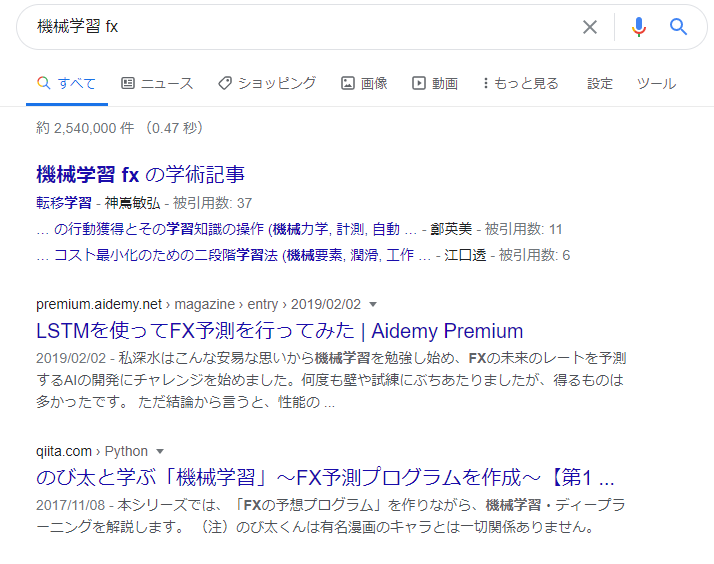Click result count 約 2,540,000 件
Screen dimensions: 714x564
[85, 128]
